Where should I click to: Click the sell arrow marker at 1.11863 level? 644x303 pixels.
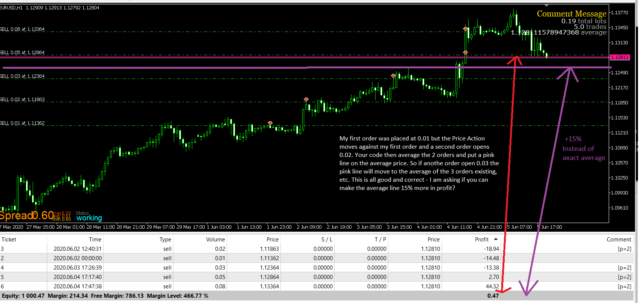pos(306,99)
